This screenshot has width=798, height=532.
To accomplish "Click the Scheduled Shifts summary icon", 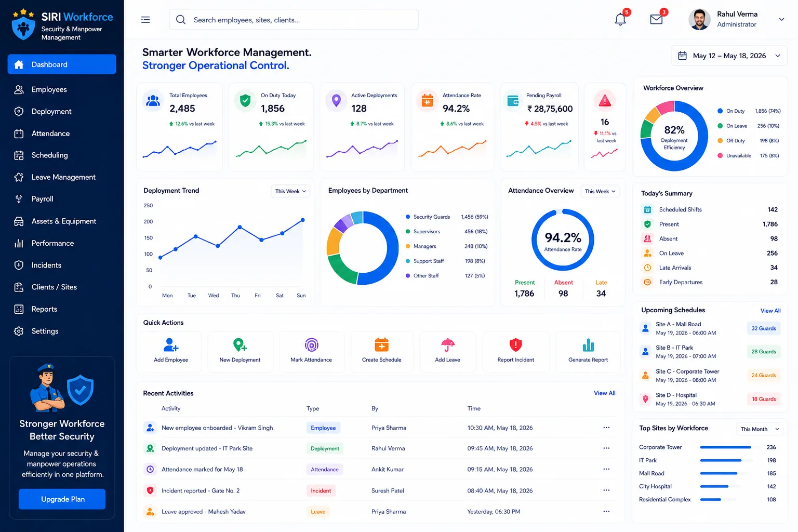I will coord(647,210).
